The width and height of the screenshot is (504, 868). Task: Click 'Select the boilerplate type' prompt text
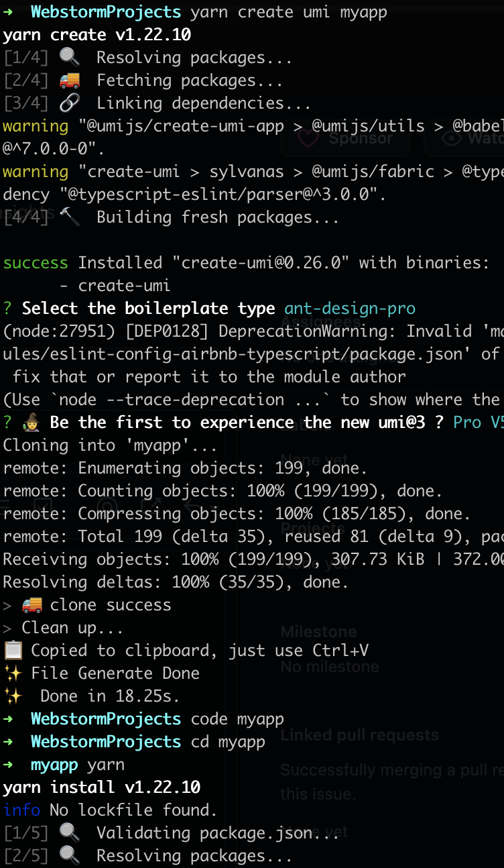149,309
